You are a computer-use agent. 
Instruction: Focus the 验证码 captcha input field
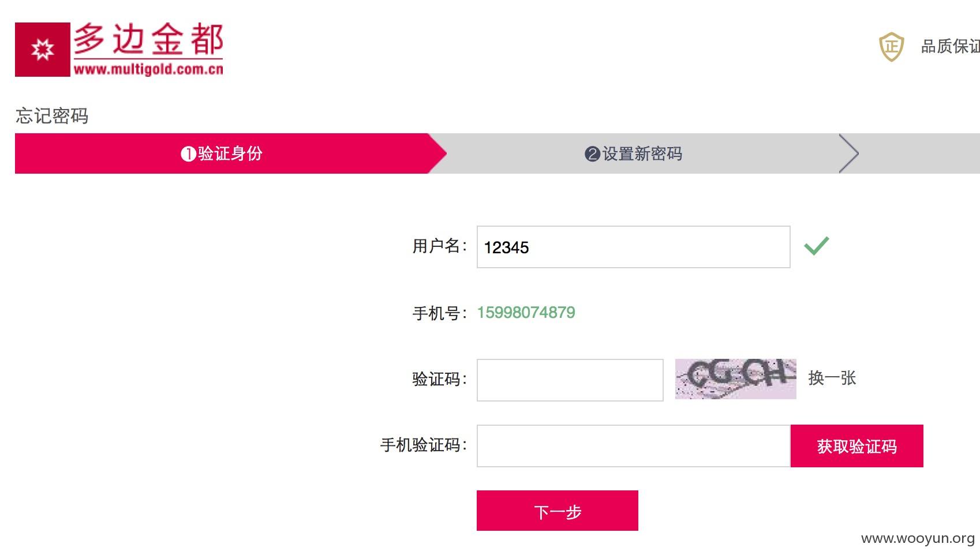pos(570,380)
